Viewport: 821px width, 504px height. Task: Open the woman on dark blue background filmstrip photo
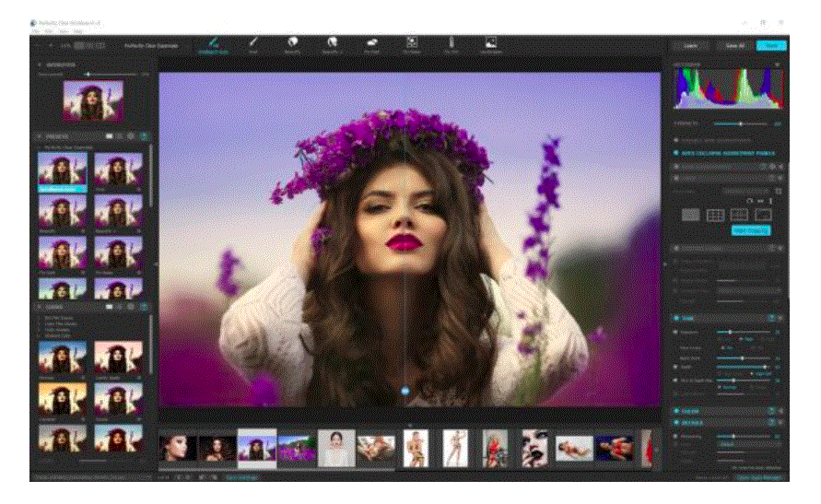click(x=615, y=449)
